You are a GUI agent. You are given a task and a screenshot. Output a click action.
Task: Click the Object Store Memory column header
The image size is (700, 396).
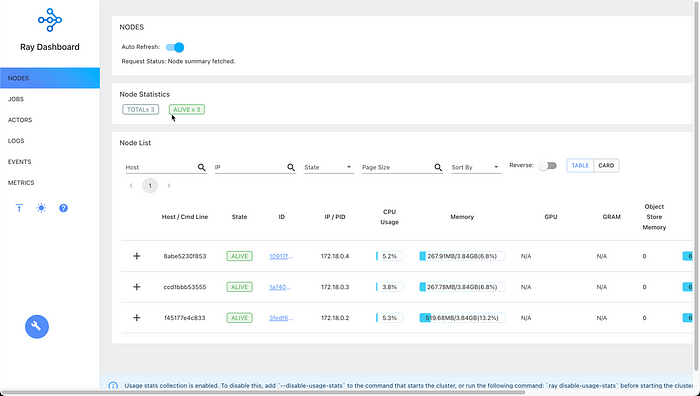click(654, 217)
